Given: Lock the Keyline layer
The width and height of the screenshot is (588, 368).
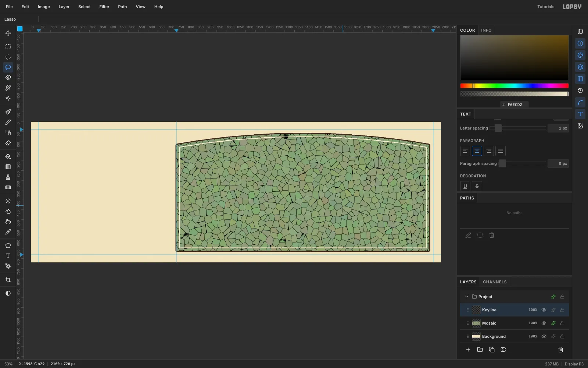Looking at the screenshot, I should 562,310.
